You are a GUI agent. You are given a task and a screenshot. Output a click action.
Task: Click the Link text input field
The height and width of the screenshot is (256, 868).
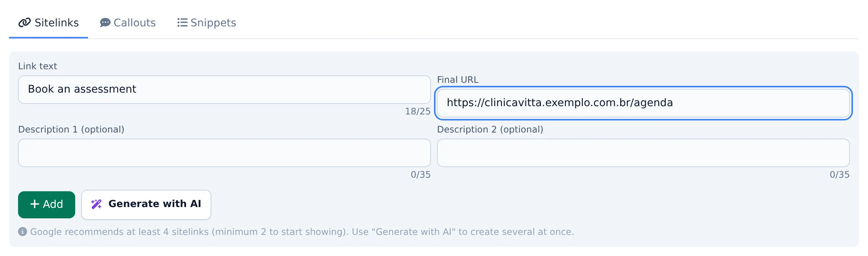pyautogui.click(x=224, y=90)
